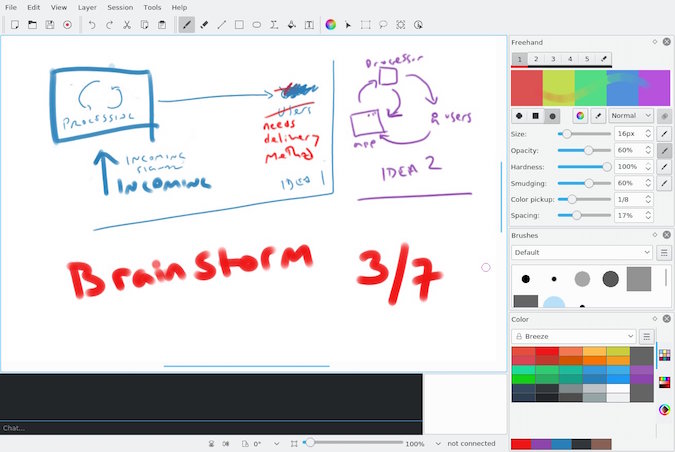Open the Normal blend mode dropdown
The width and height of the screenshot is (675, 452).
(631, 116)
